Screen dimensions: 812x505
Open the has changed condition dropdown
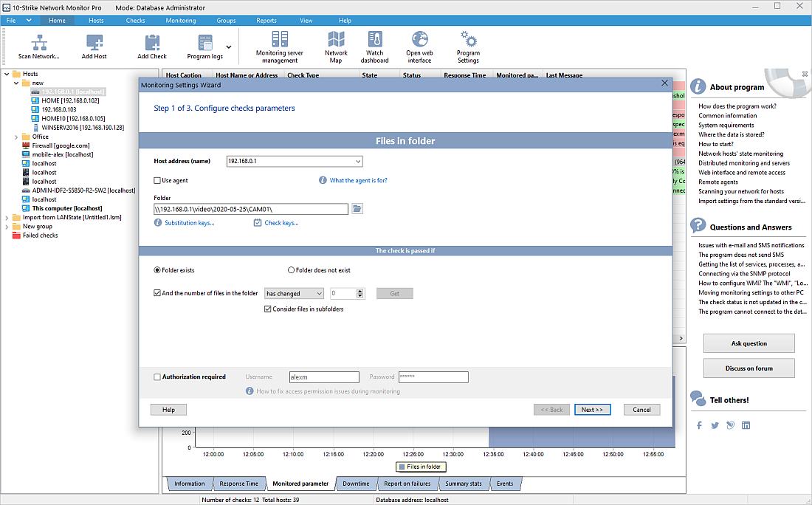point(319,294)
